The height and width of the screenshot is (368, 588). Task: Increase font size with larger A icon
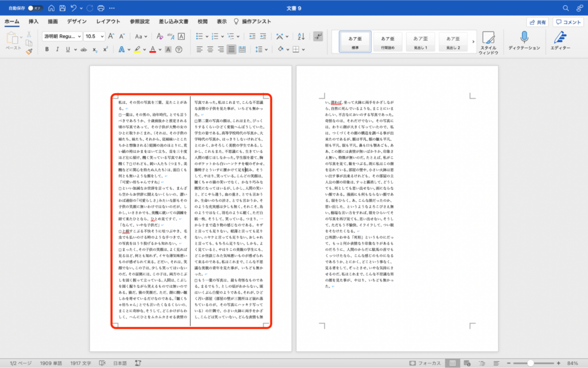tap(111, 36)
